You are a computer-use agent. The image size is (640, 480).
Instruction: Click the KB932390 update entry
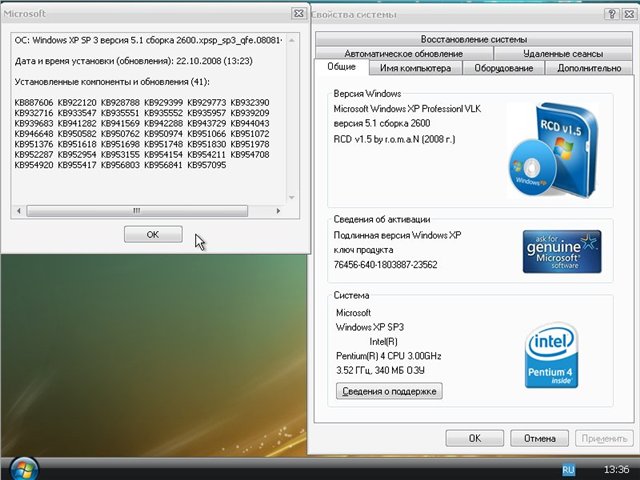(250, 102)
